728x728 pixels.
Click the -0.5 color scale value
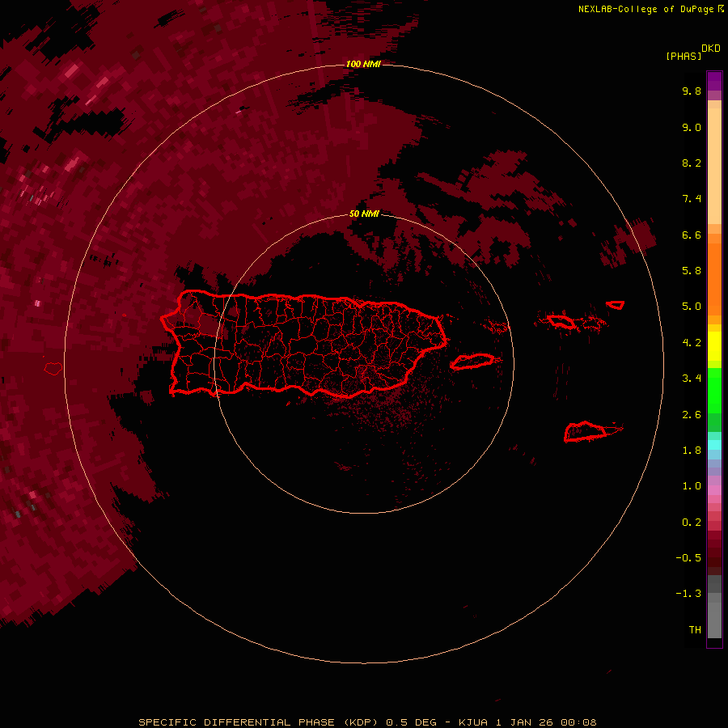(x=688, y=558)
